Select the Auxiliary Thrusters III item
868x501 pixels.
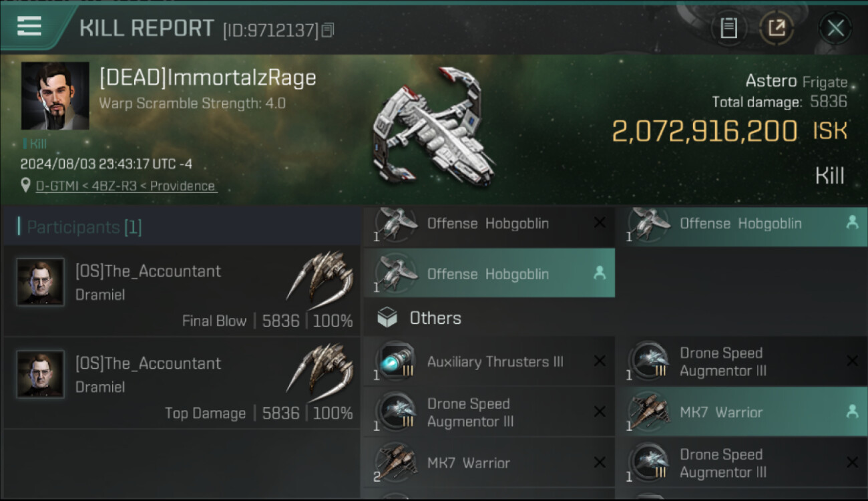pos(489,361)
